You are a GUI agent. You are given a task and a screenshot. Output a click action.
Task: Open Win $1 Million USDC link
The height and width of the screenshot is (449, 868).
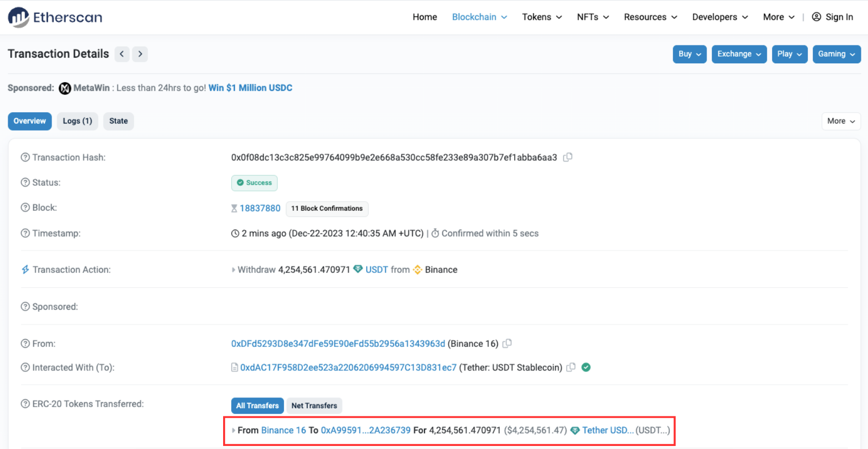(250, 88)
